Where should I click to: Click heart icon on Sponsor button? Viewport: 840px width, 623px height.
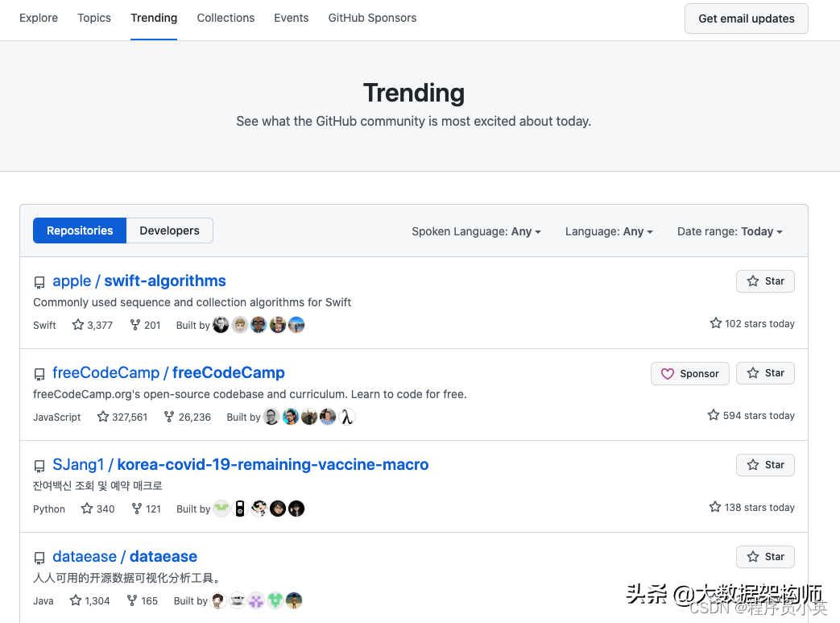(668, 374)
